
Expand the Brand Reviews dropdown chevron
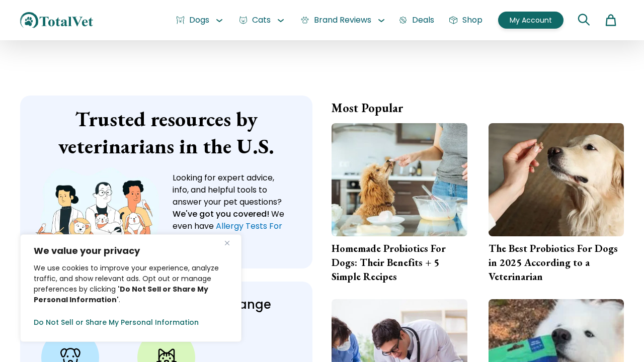381,21
